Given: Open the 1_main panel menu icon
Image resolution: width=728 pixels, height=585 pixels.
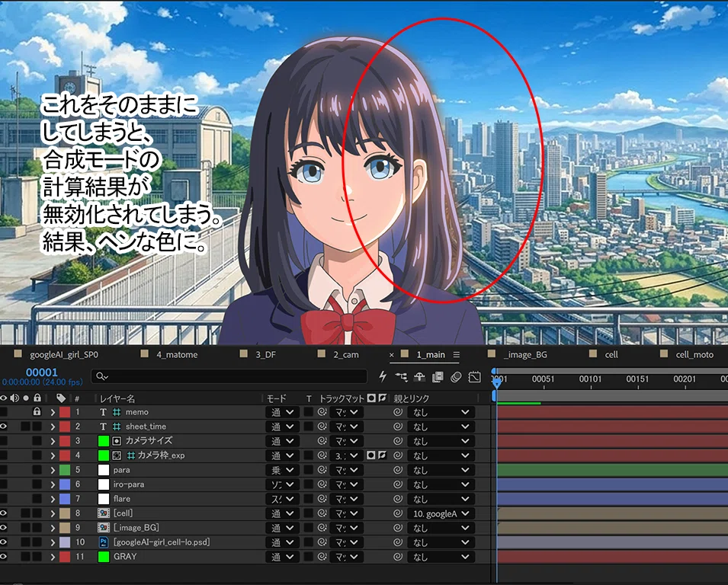Looking at the screenshot, I should click(457, 354).
